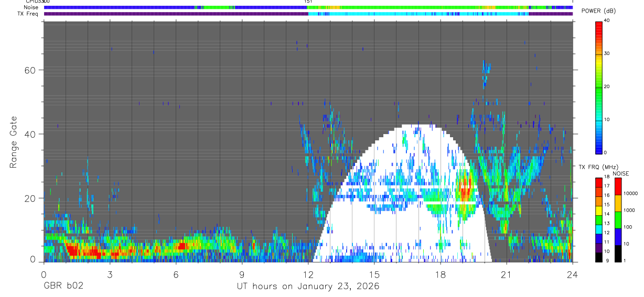Click the yellow 14–15 MHz frequency swatch
The image size is (644, 297).
tap(599, 211)
